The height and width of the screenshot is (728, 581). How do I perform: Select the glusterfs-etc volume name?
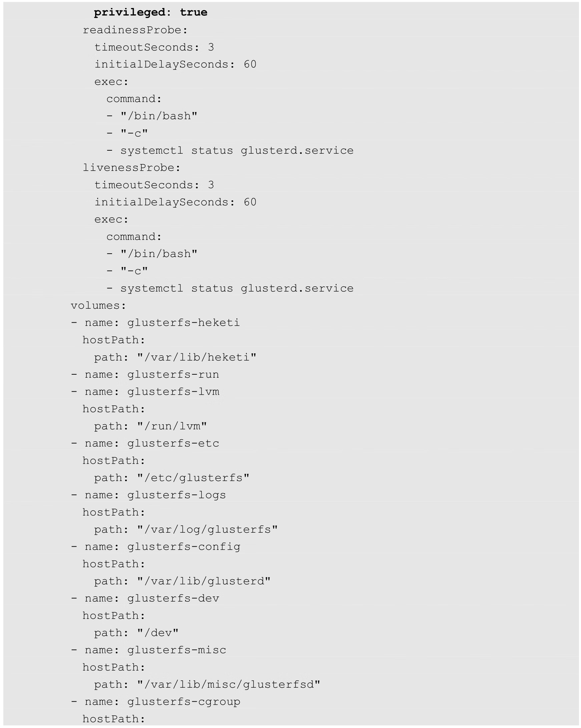tap(173, 443)
